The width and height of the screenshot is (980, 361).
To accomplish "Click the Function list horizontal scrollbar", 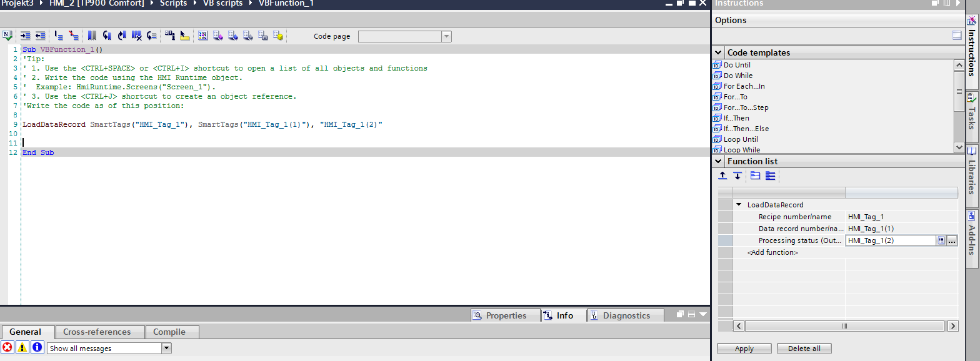I will (845, 326).
